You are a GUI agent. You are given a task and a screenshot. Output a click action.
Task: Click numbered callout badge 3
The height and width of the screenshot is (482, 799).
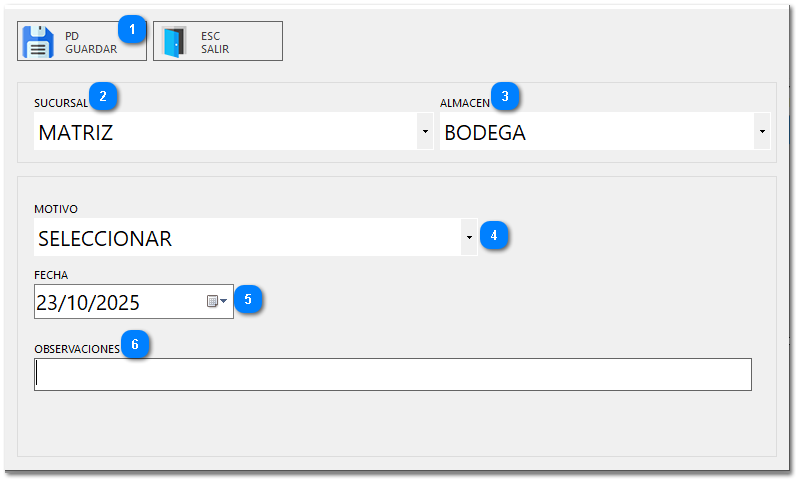click(506, 96)
